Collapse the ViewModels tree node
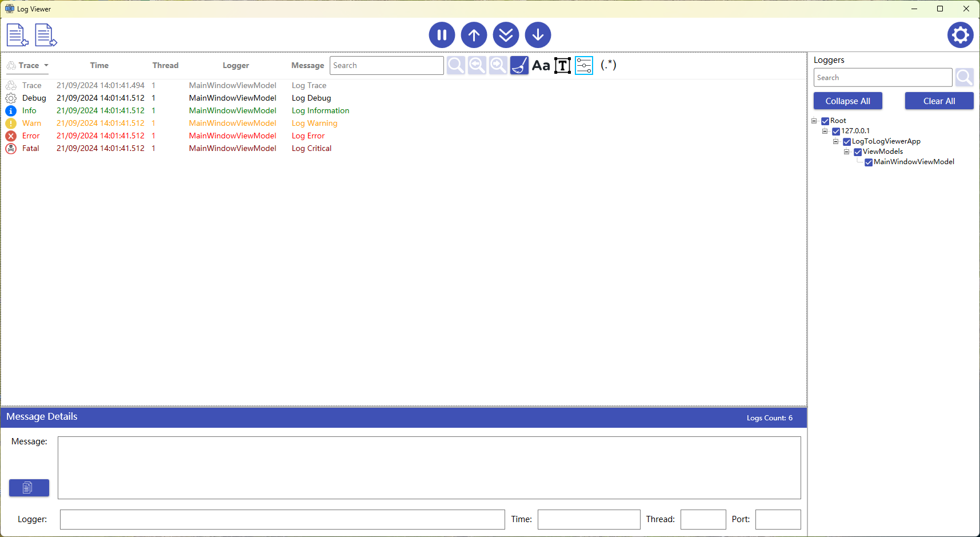Image resolution: width=980 pixels, height=537 pixels. 847,152
